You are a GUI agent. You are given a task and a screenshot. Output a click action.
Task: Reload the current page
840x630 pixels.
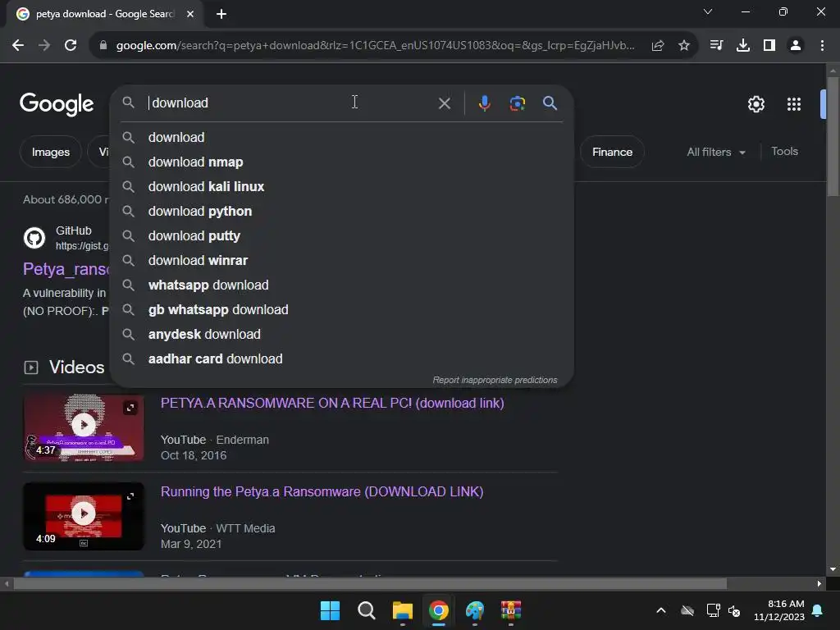click(x=71, y=46)
